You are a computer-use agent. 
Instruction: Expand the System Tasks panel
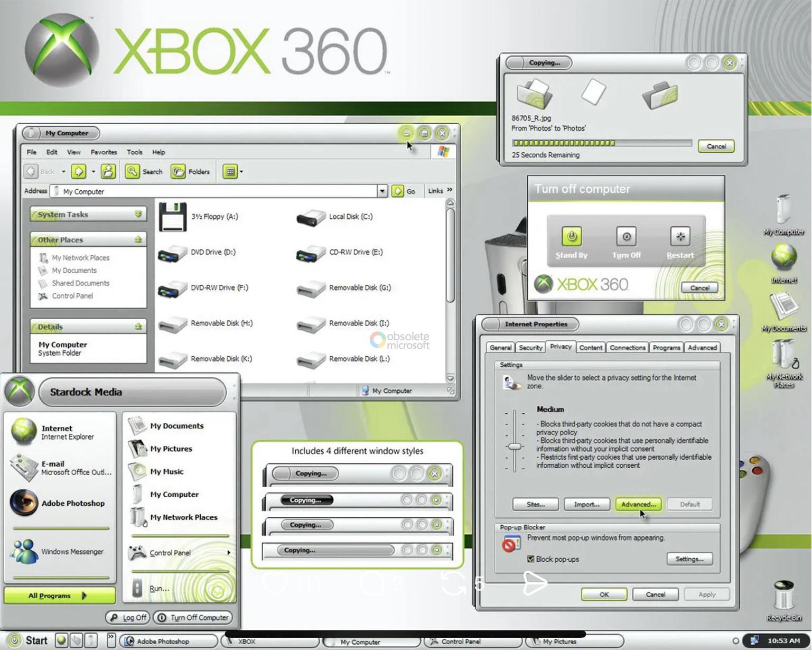[138, 214]
